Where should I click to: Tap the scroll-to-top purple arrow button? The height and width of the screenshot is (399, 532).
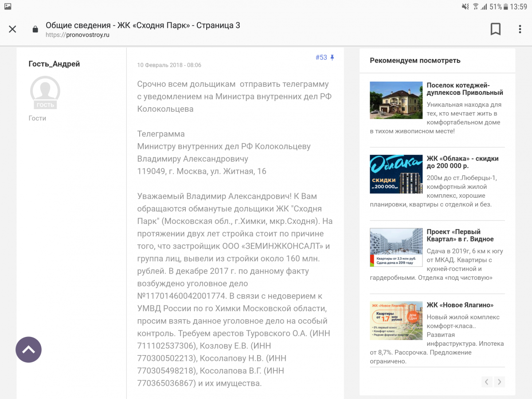click(29, 350)
